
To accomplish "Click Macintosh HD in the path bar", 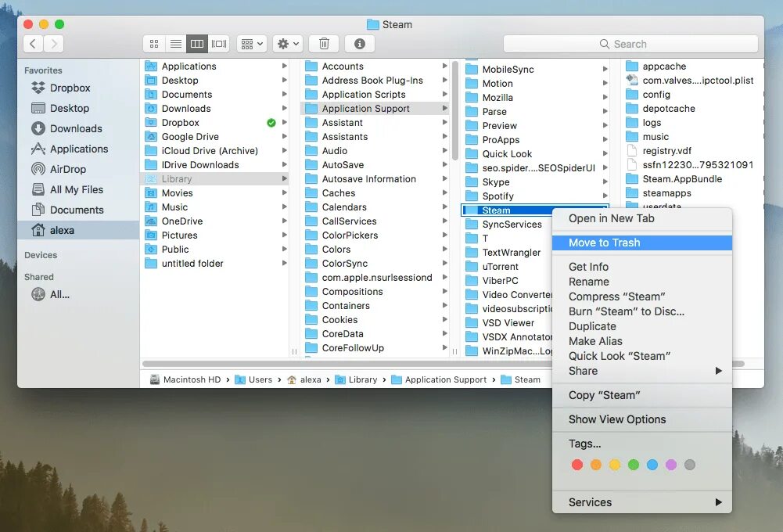I will (185, 379).
